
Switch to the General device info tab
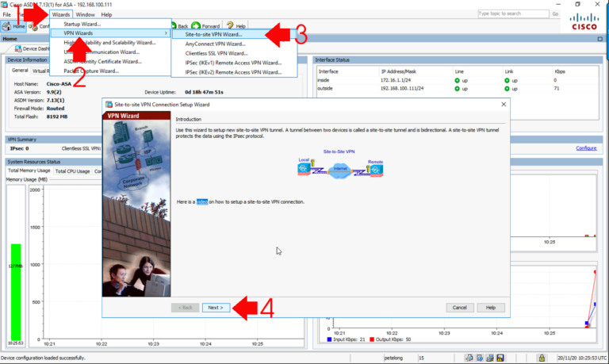[x=19, y=71]
